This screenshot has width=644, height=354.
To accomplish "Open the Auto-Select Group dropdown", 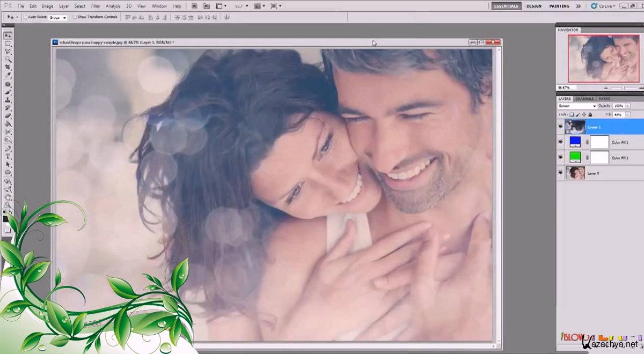I will [57, 17].
